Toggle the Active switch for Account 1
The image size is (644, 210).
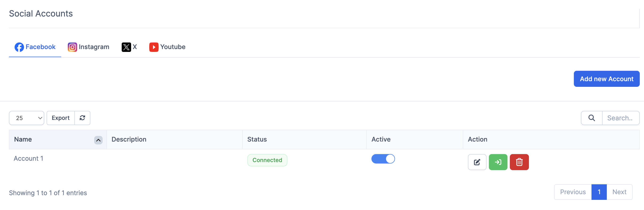[383, 159]
